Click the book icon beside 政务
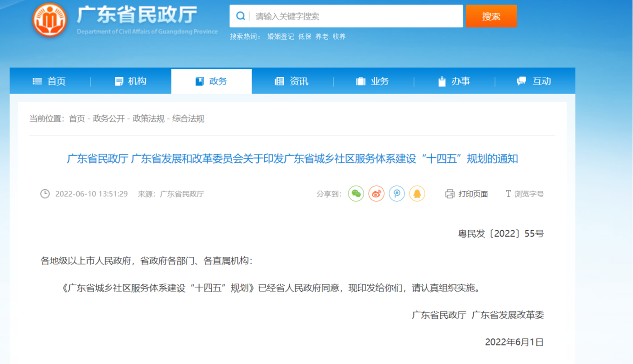This screenshot has width=633, height=364. coord(200,81)
